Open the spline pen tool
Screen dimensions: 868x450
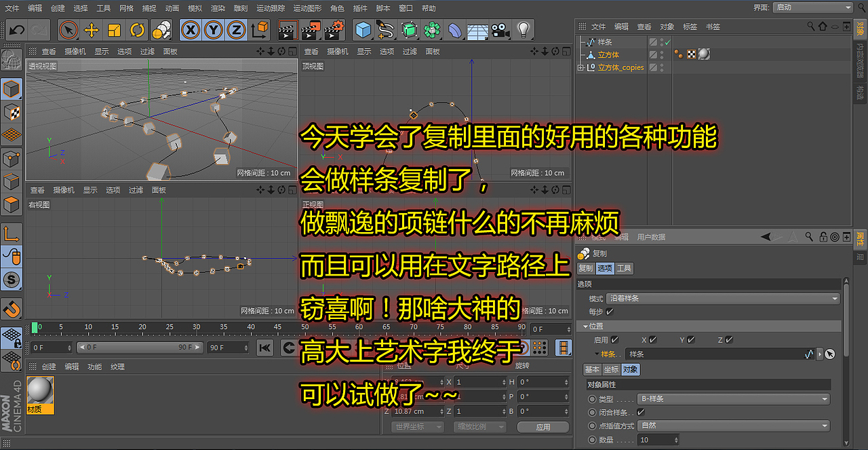click(387, 30)
